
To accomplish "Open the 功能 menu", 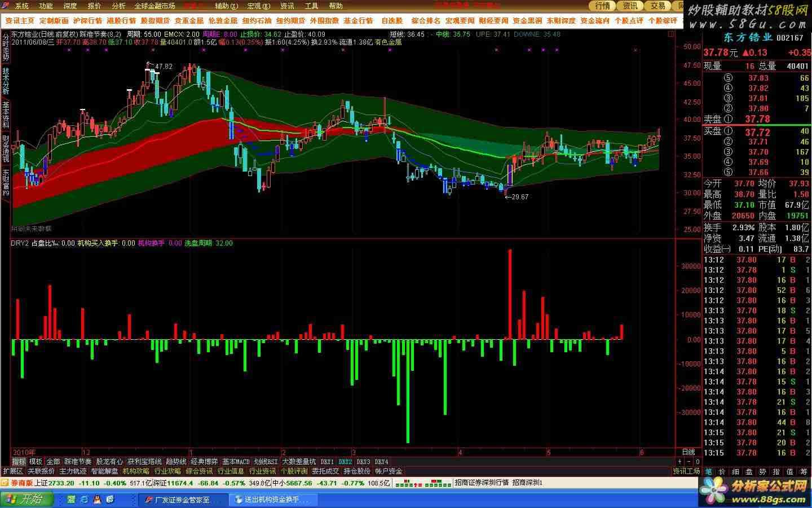I will 46,6.
